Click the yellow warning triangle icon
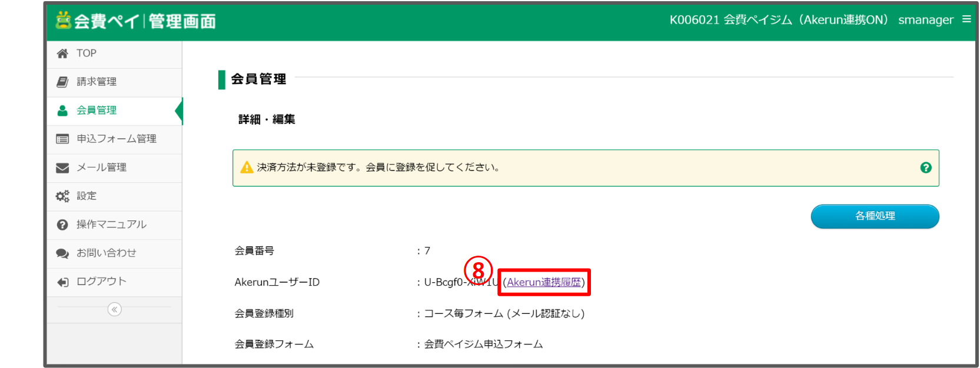The image size is (980, 368). pos(247,168)
